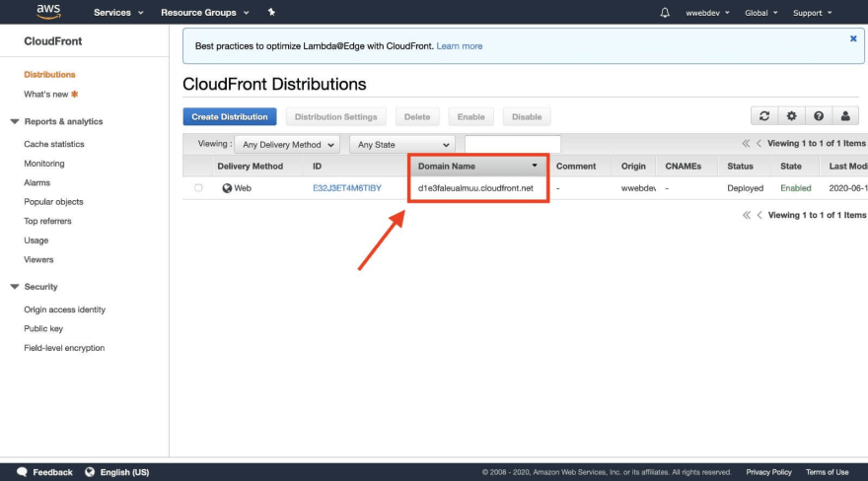This screenshot has width=868, height=481.
Task: Click the Enable button
Action: tap(471, 116)
